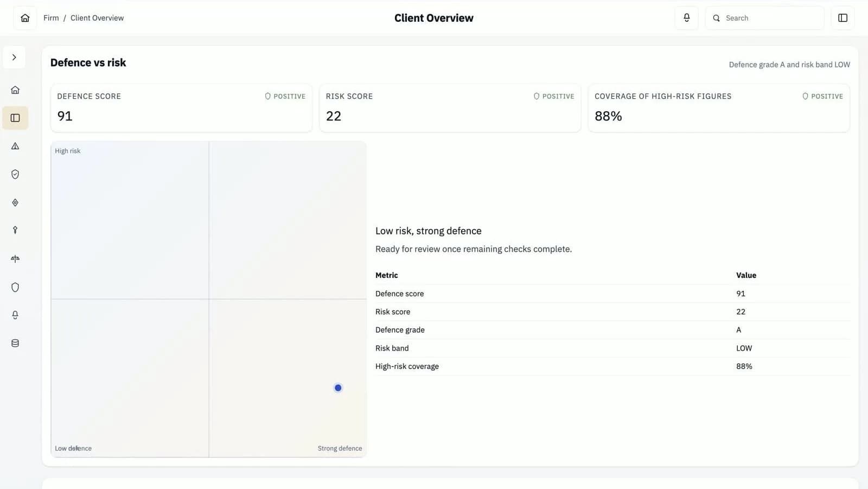The image size is (868, 489).
Task: Click the scales of justice sidebar icon
Action: coord(15,259)
